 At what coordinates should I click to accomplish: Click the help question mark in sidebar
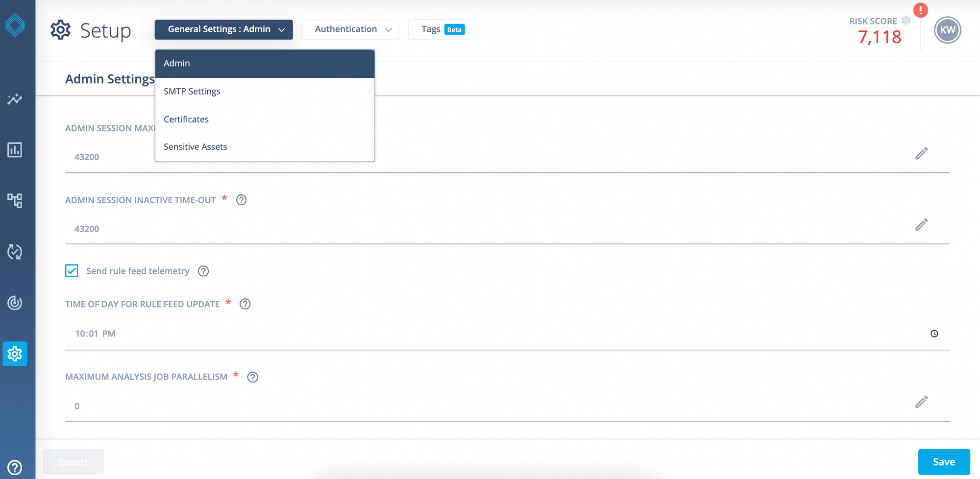click(15, 467)
